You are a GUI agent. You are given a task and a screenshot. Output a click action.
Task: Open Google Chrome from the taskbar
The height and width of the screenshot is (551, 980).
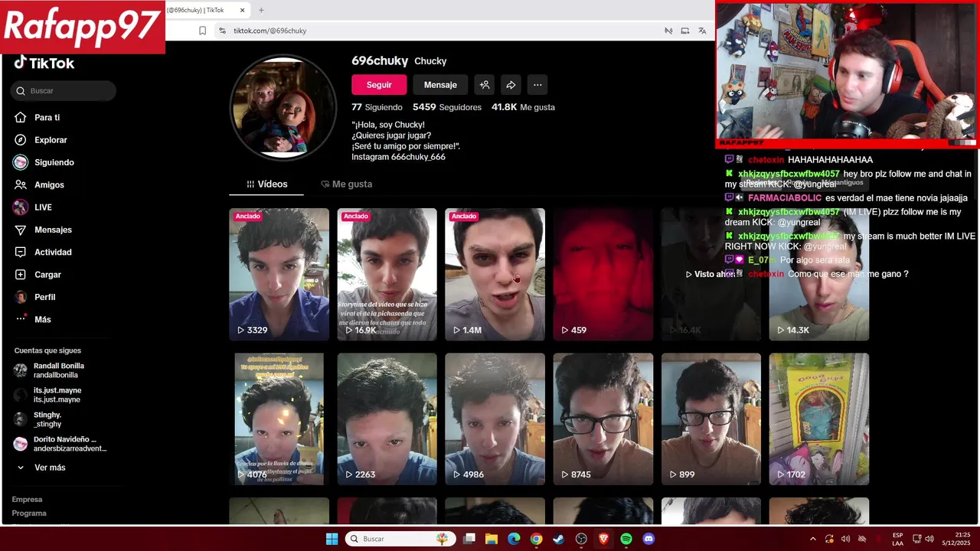coord(536,539)
